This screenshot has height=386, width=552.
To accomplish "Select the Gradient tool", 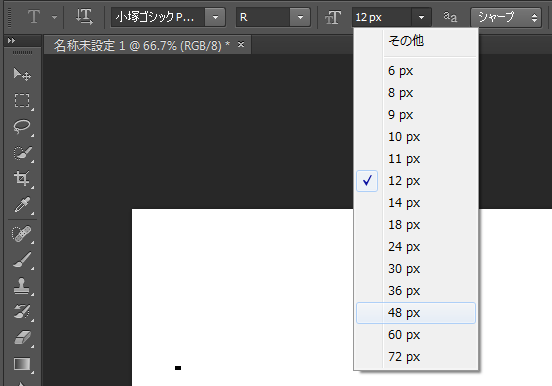I will [22, 364].
